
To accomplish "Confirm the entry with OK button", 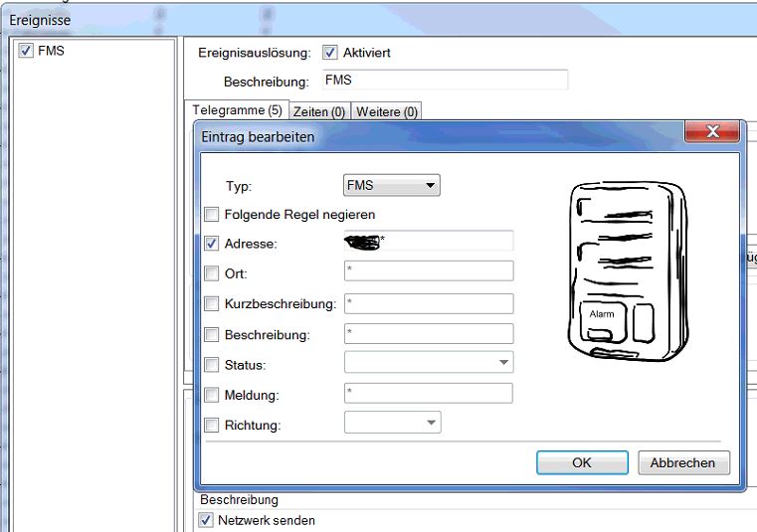I will coord(582,462).
